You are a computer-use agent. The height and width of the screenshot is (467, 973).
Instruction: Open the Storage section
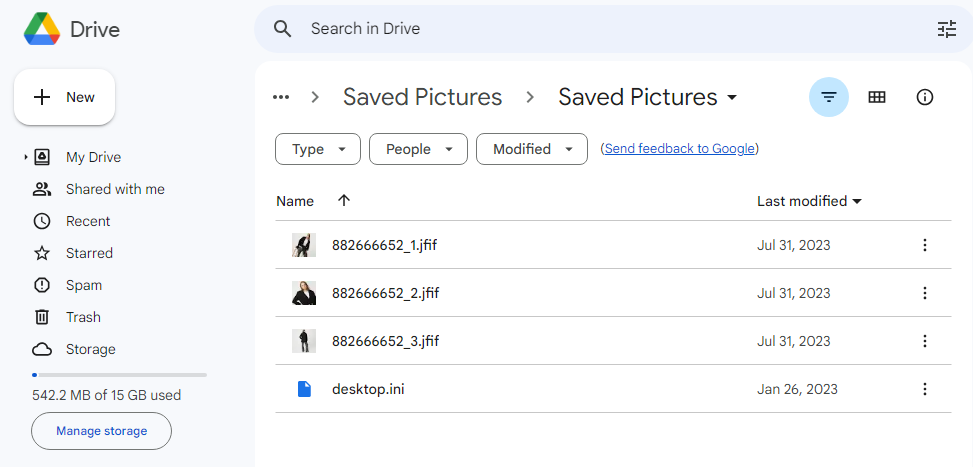click(x=91, y=349)
